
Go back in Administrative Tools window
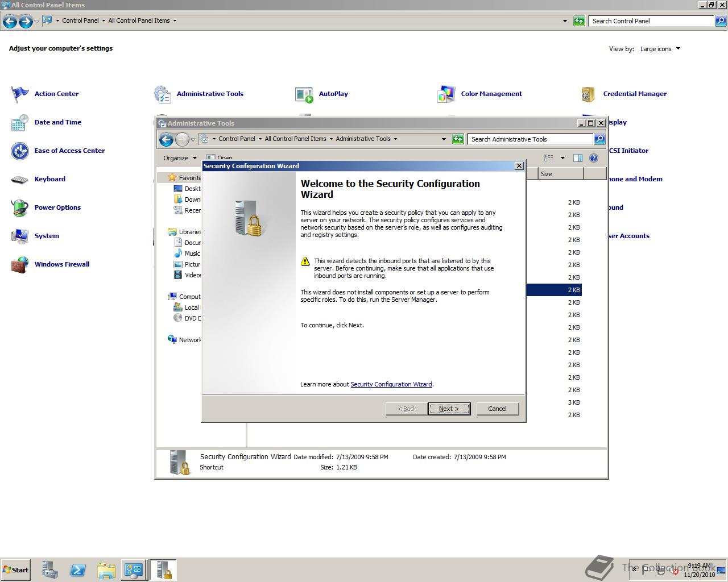tap(166, 139)
